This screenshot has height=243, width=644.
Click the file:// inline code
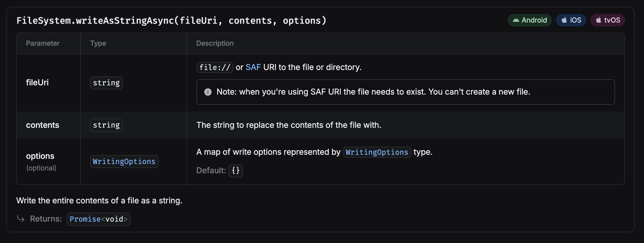[215, 67]
